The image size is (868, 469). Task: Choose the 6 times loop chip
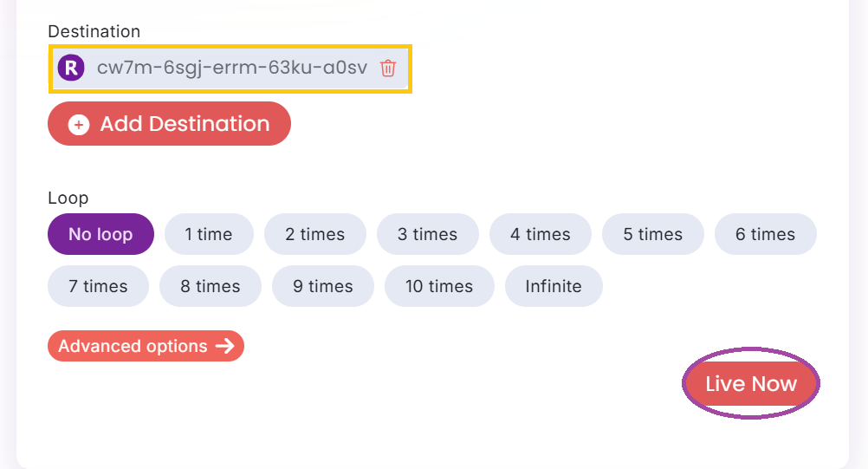766,234
